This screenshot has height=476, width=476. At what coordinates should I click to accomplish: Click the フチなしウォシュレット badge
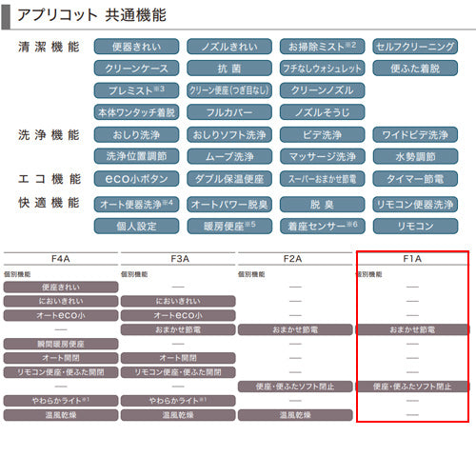click(x=322, y=69)
